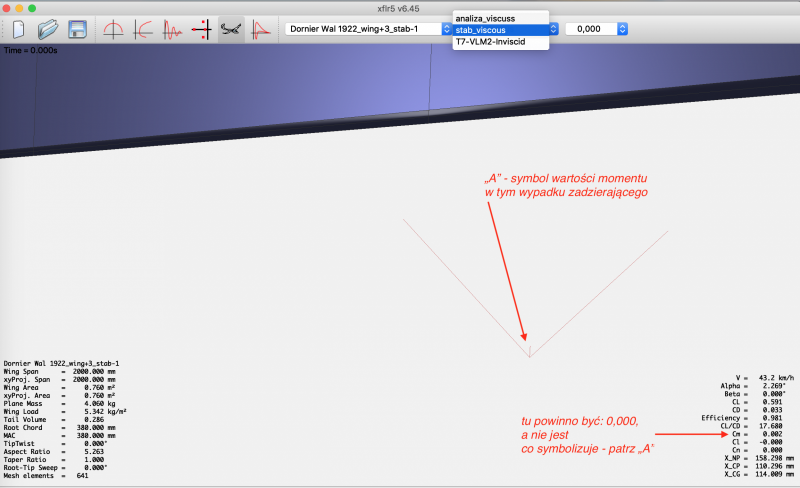Open the analysis mode with the polar curves icon
The image size is (800, 488).
coord(171,29)
